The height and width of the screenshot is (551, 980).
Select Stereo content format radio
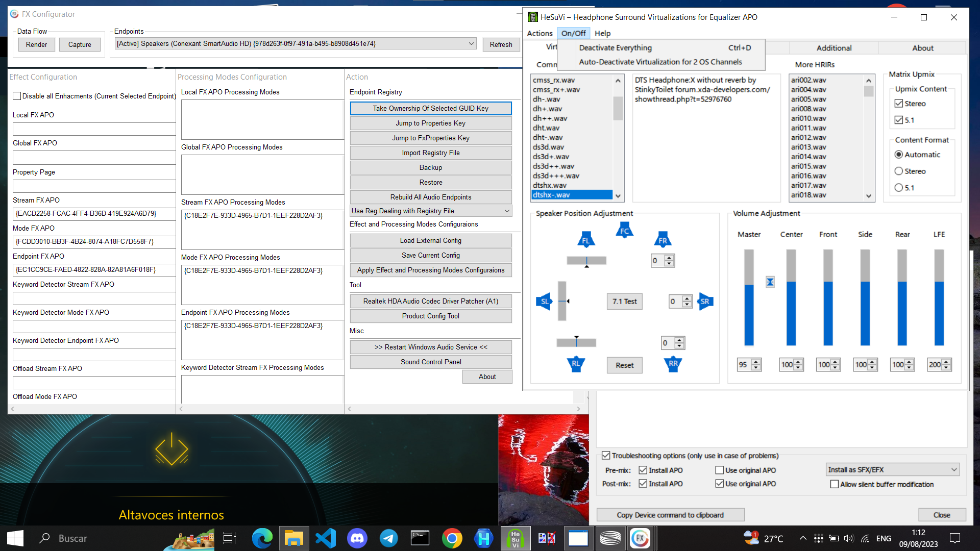(x=899, y=171)
